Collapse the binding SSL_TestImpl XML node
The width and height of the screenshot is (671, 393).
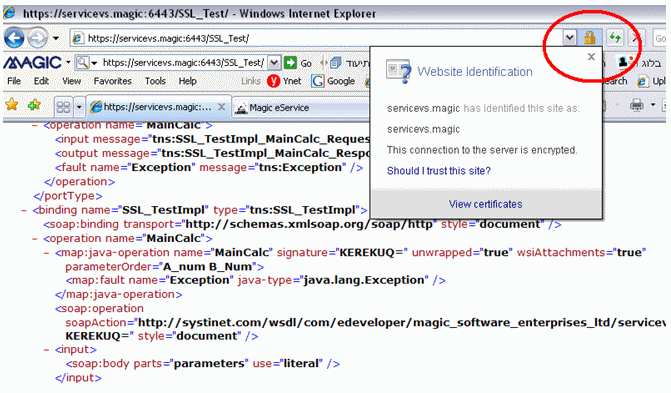(24, 210)
